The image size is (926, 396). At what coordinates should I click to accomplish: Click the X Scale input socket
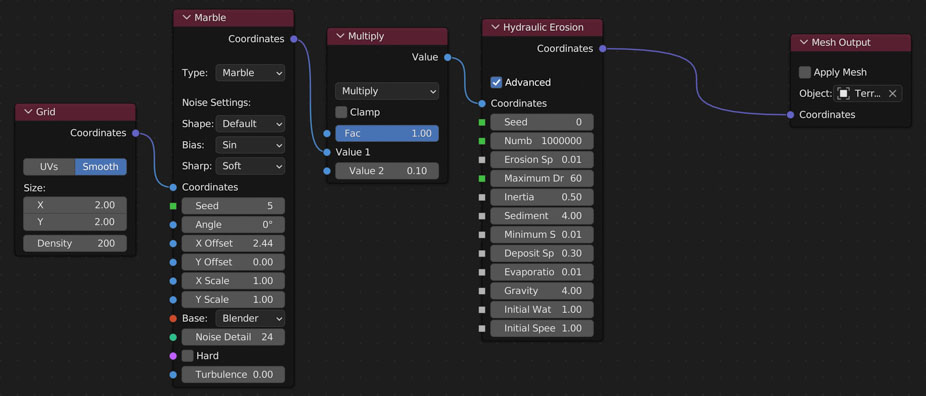(x=173, y=281)
